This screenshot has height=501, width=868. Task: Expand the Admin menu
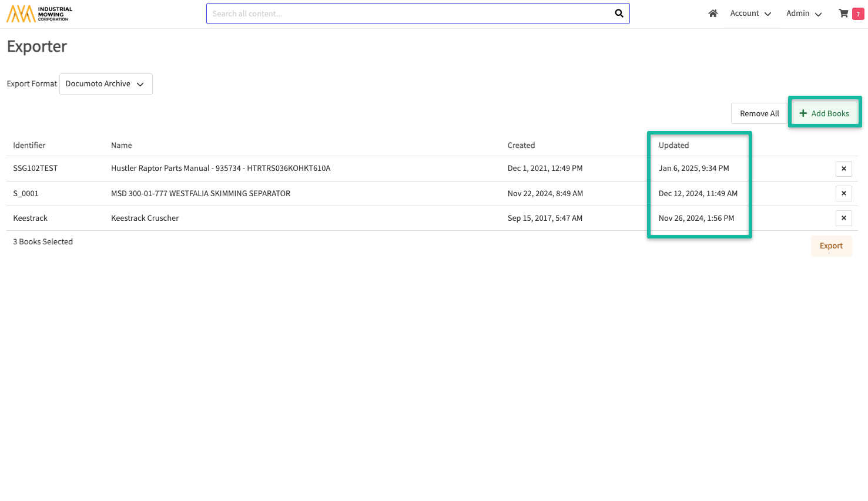[803, 14]
